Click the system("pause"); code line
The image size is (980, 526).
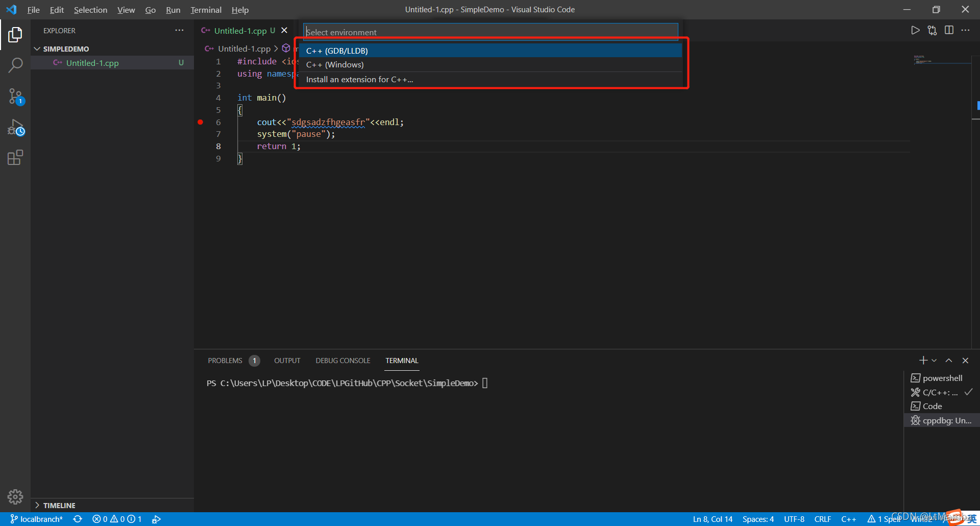click(x=296, y=134)
